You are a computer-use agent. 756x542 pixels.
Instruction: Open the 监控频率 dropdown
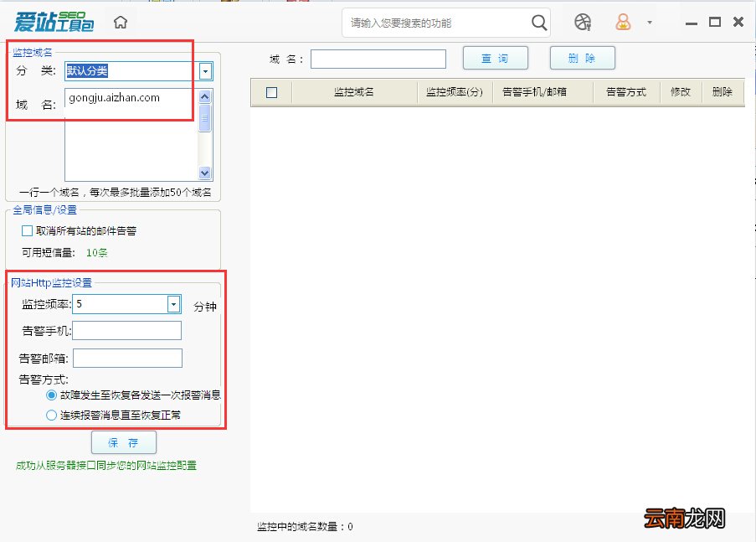173,304
